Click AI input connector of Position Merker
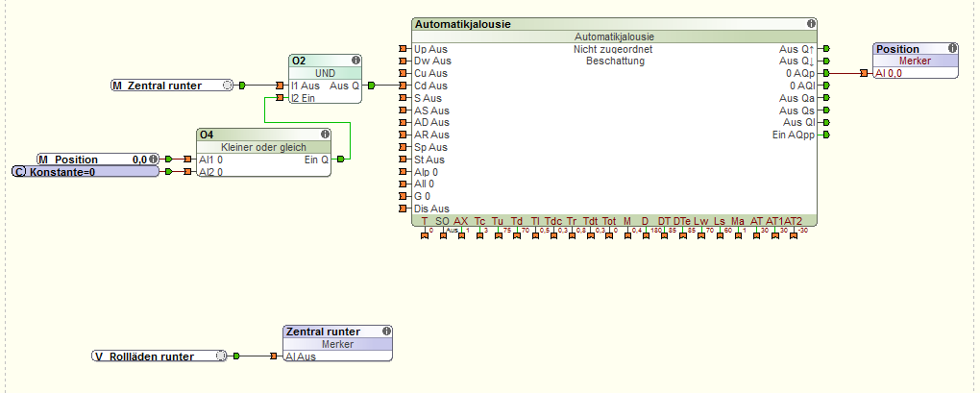Image resolution: width=980 pixels, height=393 pixels. click(x=863, y=73)
